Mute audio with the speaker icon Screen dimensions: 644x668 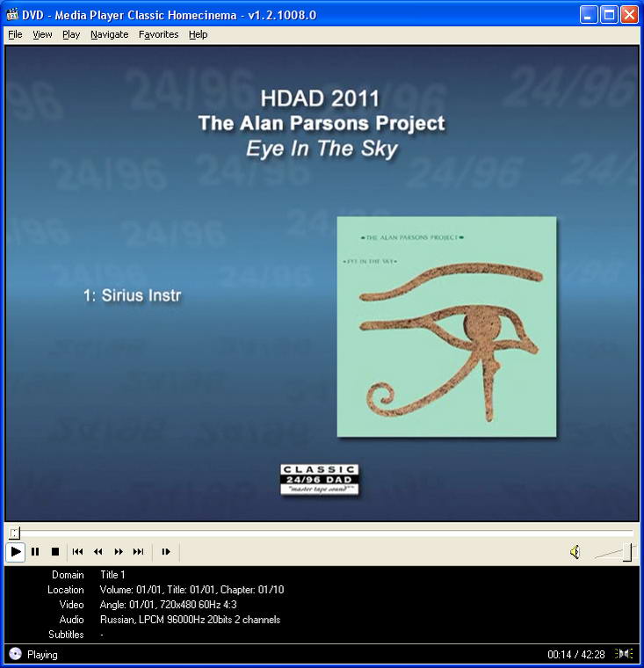coord(575,552)
